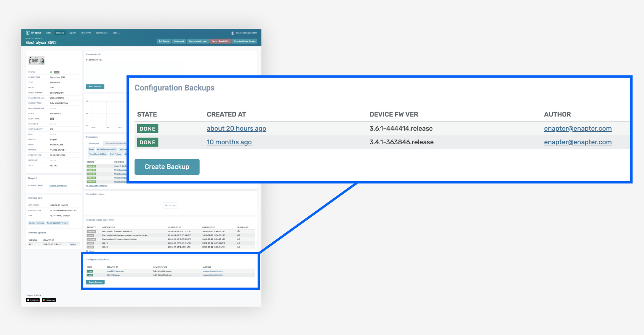This screenshot has height=335, width=644.
Task: Click the WIFI IP value 192.168.42.208
Action: point(56,145)
